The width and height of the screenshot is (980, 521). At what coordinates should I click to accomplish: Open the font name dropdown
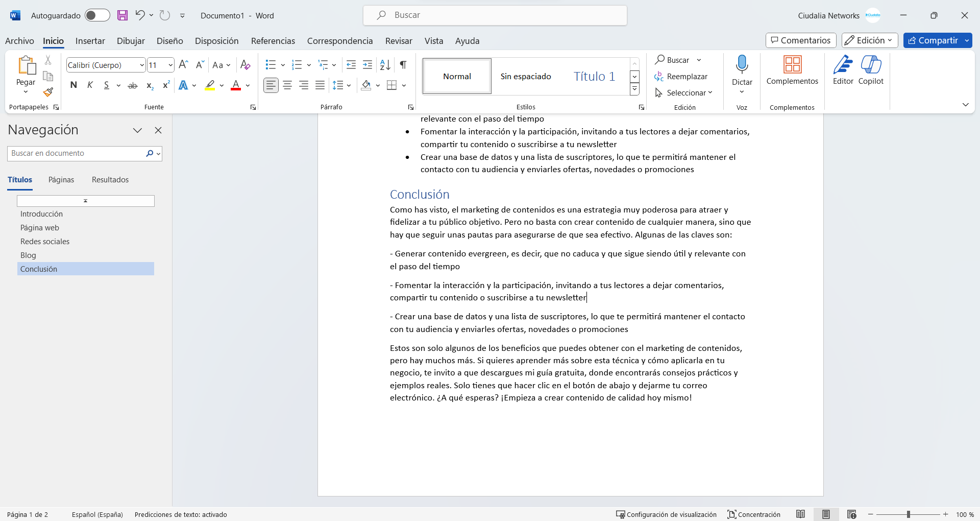pos(142,65)
